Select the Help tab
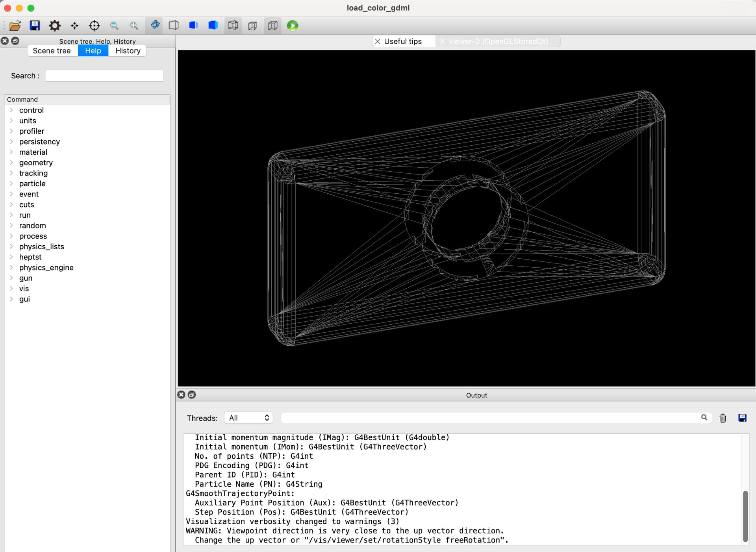Image resolution: width=756 pixels, height=552 pixels. 93,50
